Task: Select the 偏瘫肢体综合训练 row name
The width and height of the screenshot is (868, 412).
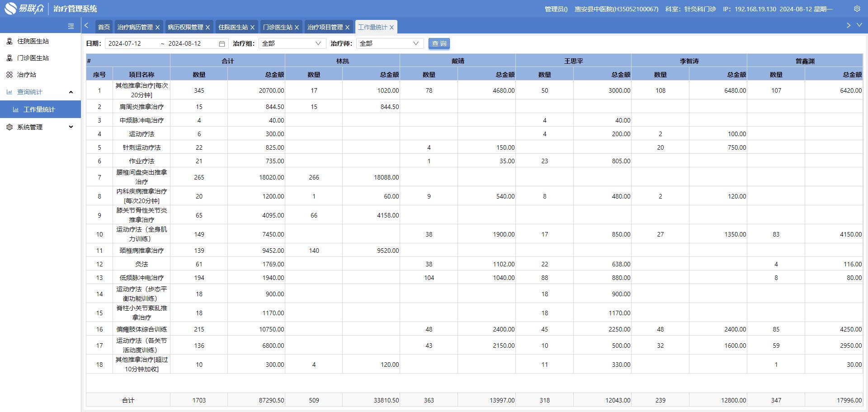Action: [142, 329]
